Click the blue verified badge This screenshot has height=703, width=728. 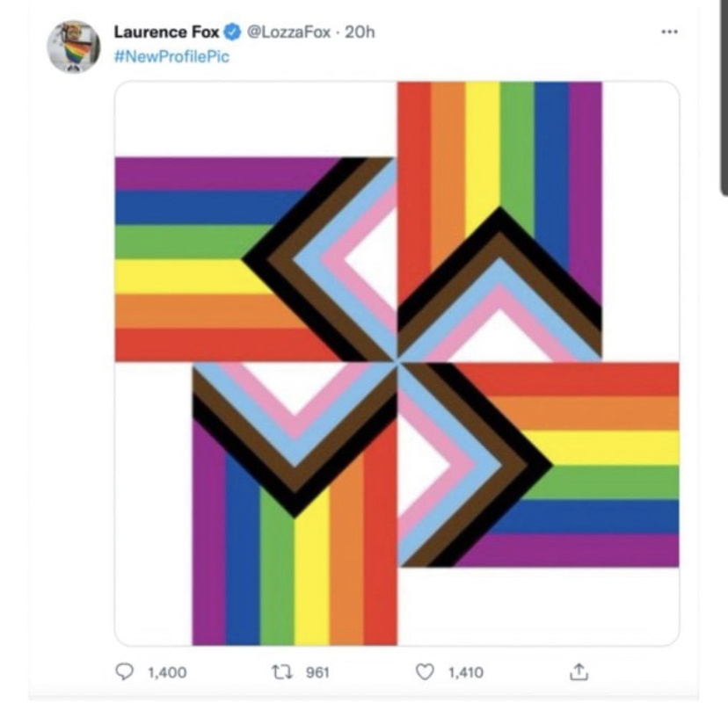click(x=233, y=33)
